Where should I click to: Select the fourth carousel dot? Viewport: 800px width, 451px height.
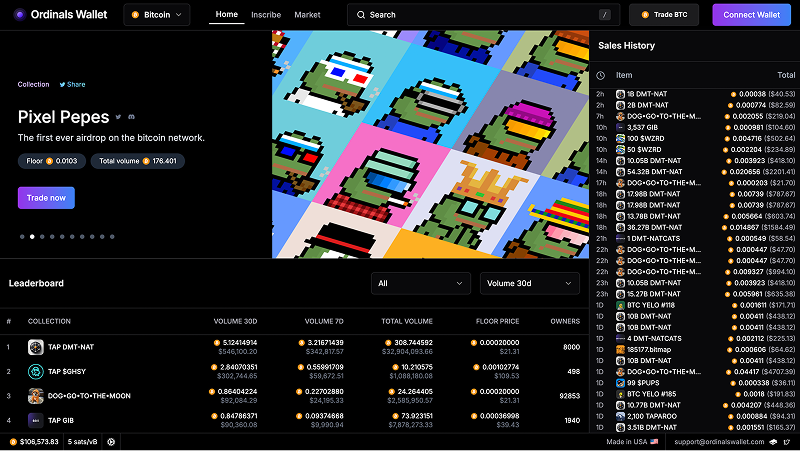(x=52, y=237)
